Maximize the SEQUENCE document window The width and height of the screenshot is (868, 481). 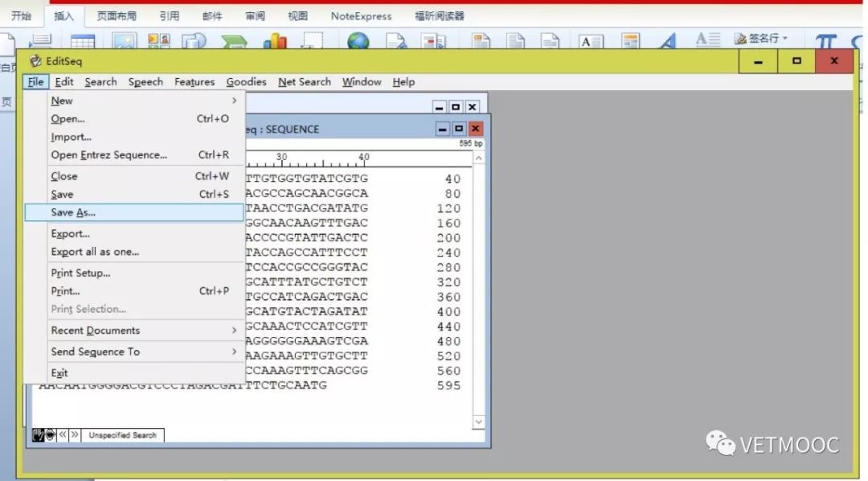[x=459, y=129]
